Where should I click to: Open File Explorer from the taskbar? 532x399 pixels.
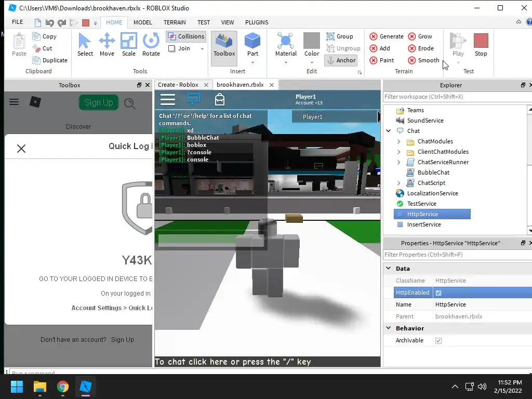(x=39, y=387)
